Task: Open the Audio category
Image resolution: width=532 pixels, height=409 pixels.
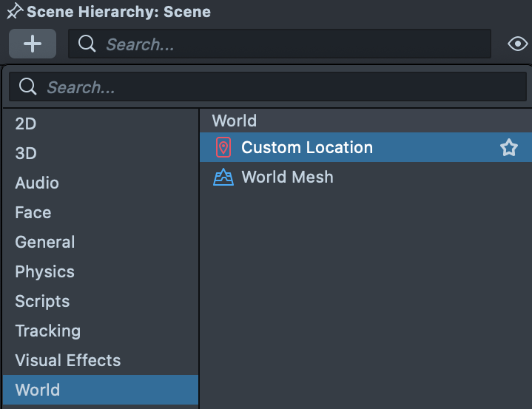Action: pos(37,183)
